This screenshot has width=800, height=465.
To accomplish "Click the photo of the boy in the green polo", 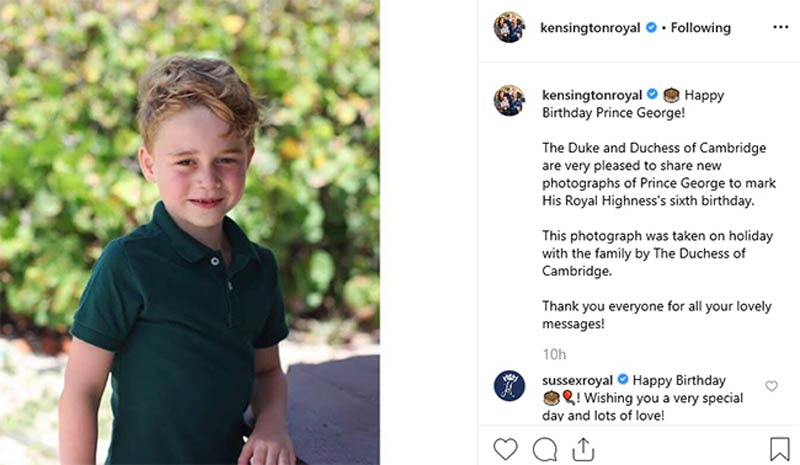I will [x=190, y=232].
